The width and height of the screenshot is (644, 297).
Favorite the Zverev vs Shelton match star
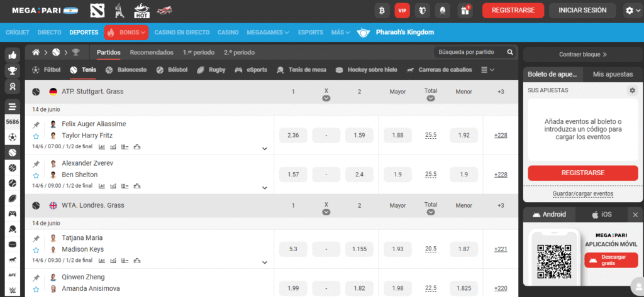(x=36, y=176)
